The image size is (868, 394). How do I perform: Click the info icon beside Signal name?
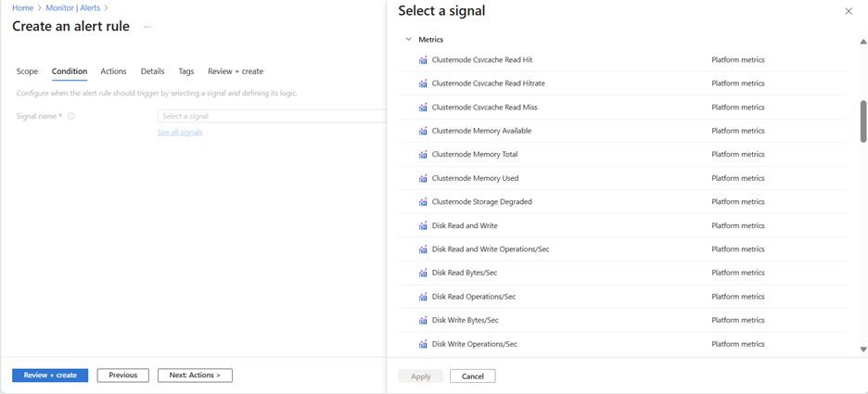(x=70, y=116)
